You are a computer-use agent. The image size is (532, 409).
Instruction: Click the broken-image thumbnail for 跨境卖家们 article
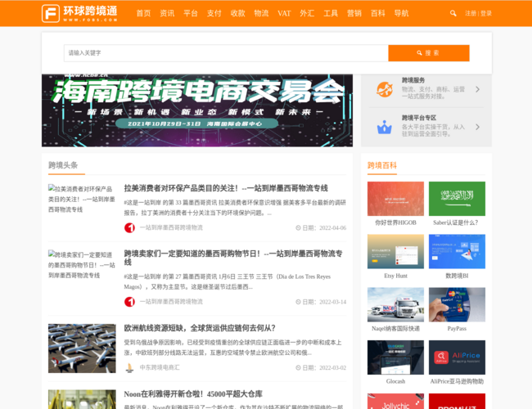82,264
